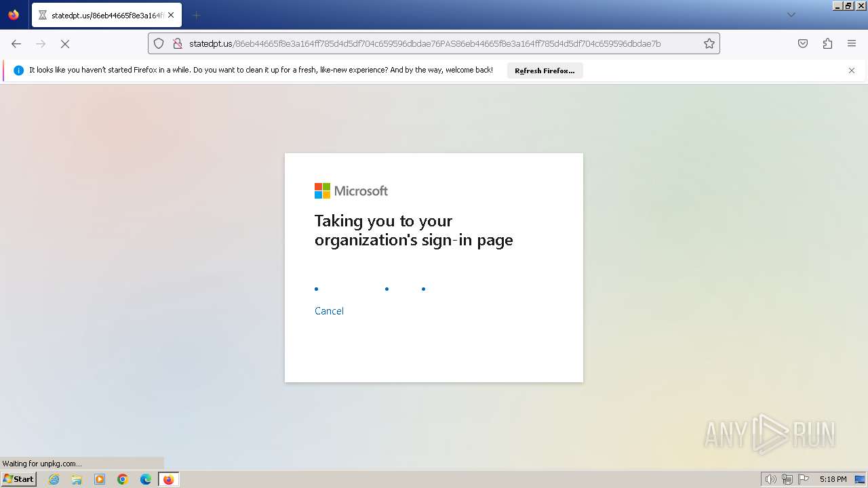Stop loading the page

click(x=65, y=43)
